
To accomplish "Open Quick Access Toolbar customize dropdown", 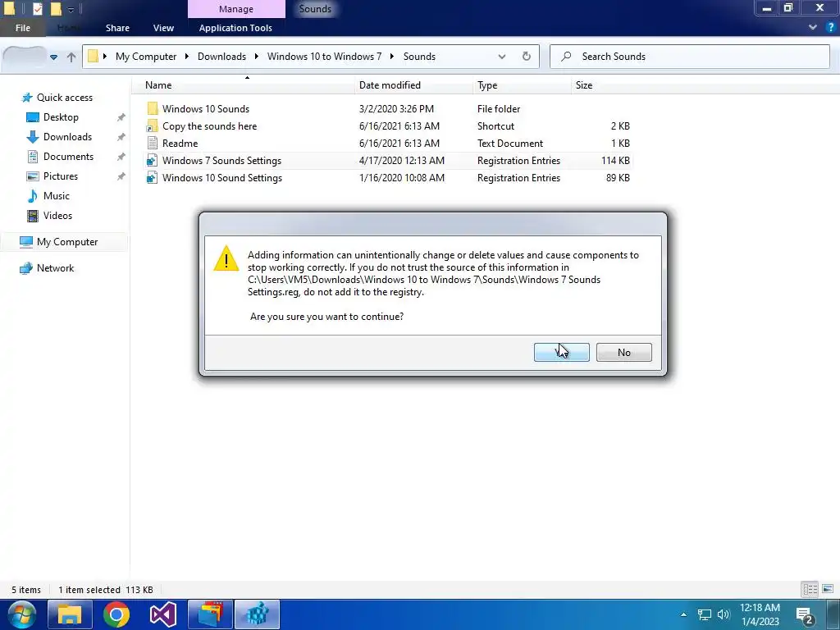I will [x=71, y=9].
